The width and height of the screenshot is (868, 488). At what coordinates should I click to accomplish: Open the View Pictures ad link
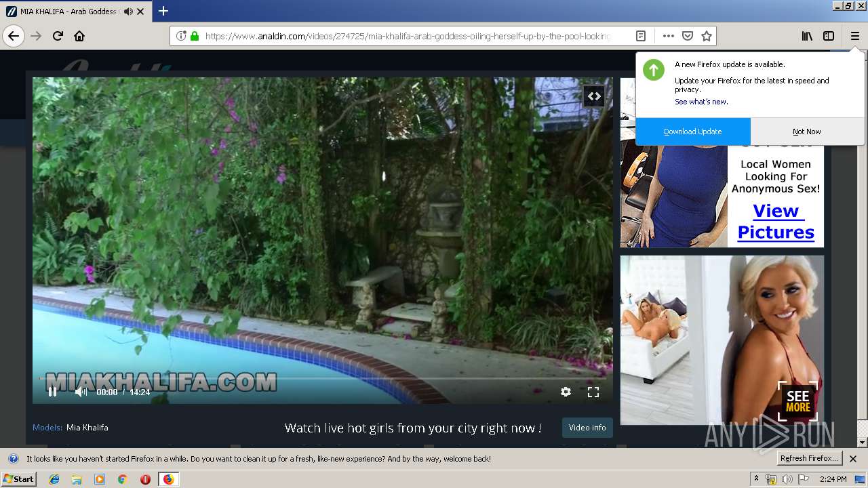point(776,222)
